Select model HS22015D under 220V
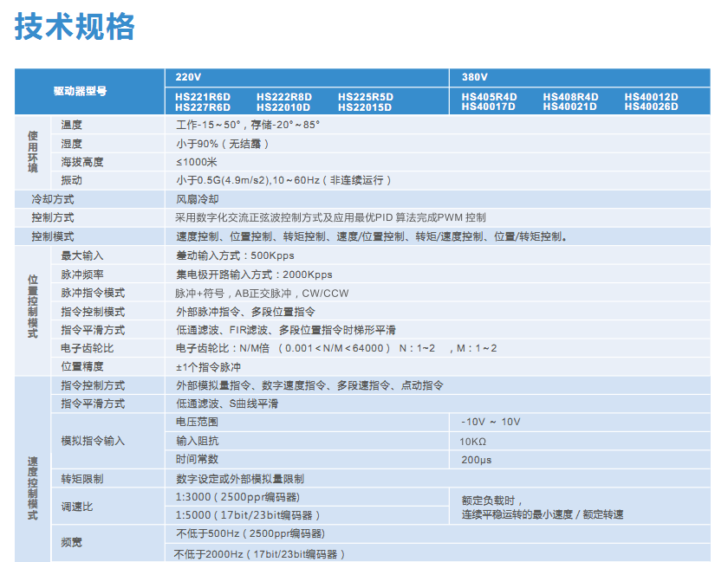 tap(365, 107)
